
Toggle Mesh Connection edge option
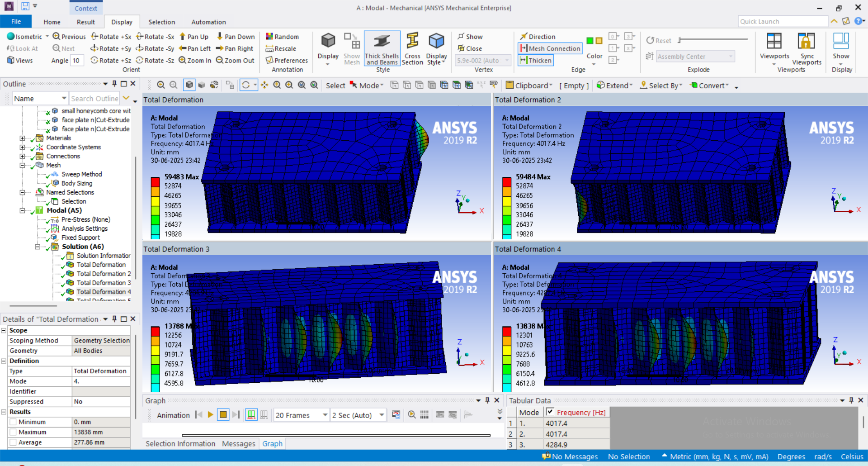pyautogui.click(x=550, y=48)
